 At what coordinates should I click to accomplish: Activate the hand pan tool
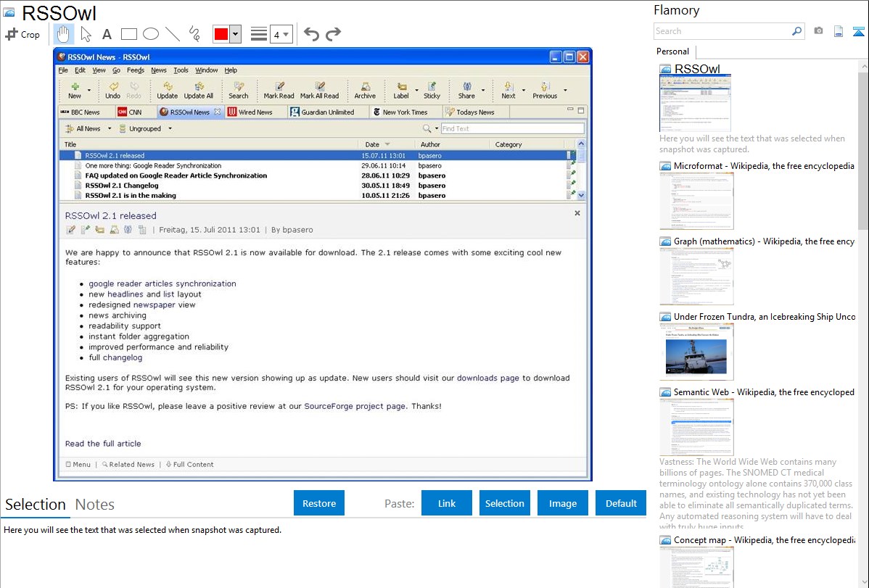tap(64, 34)
